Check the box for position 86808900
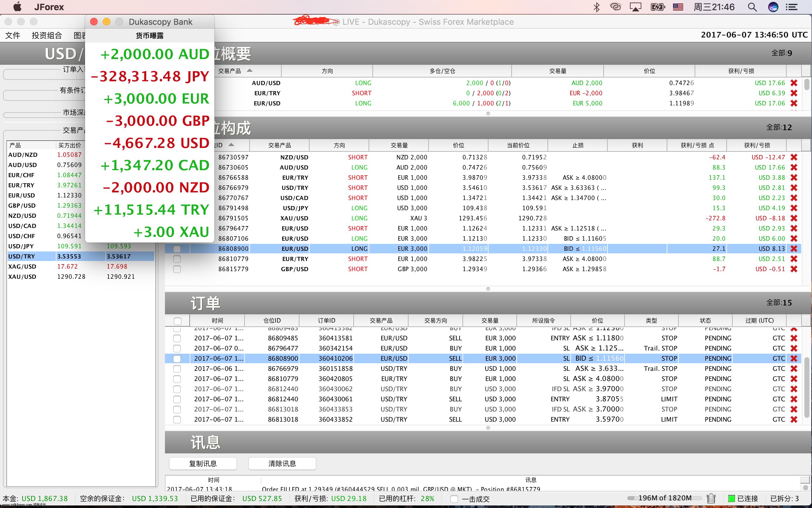The image size is (812, 508). tap(177, 249)
